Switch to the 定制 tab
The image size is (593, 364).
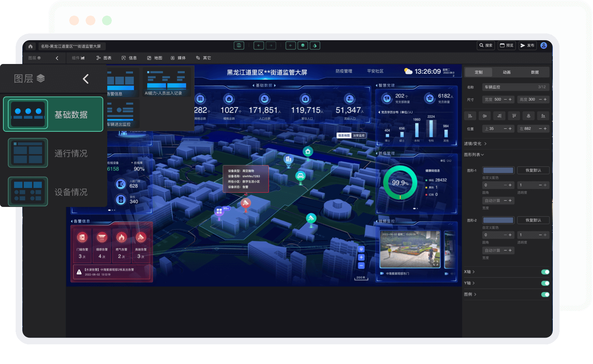(479, 72)
